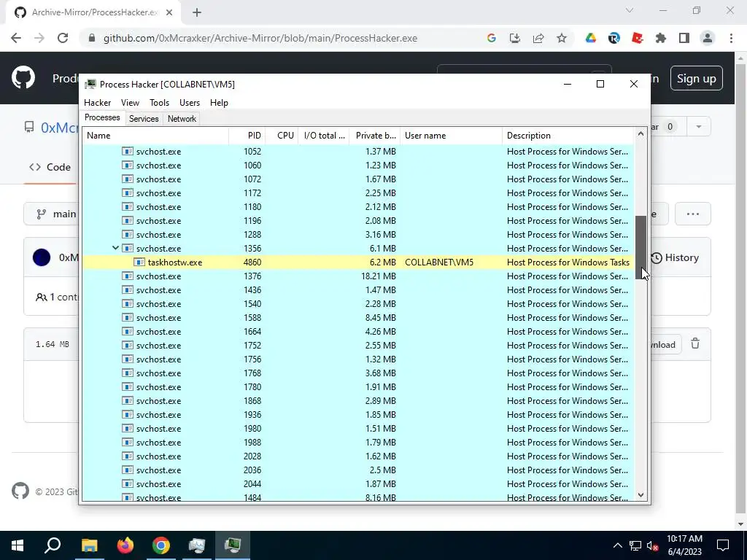The image size is (747, 560).
Task: Open the Google Drive extension icon
Action: (591, 38)
